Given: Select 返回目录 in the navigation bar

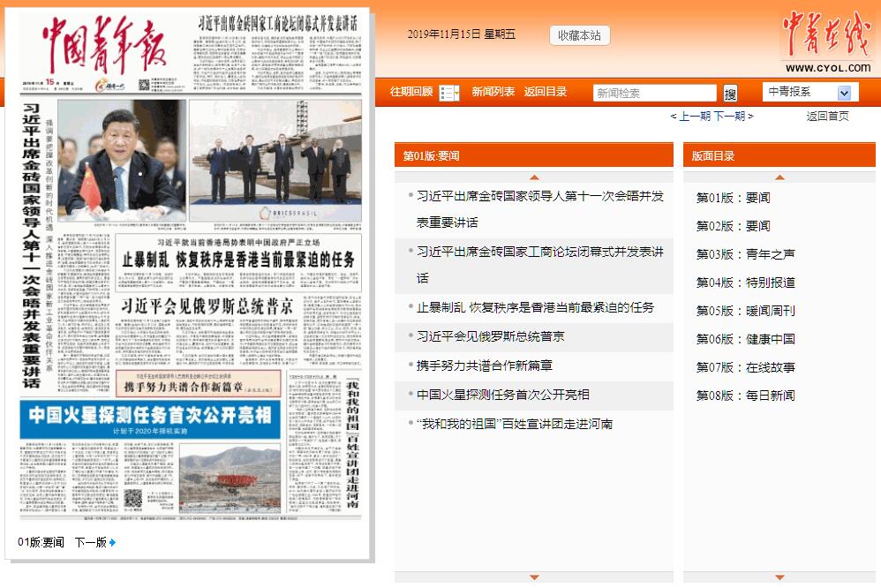Looking at the screenshot, I should pos(546,92).
